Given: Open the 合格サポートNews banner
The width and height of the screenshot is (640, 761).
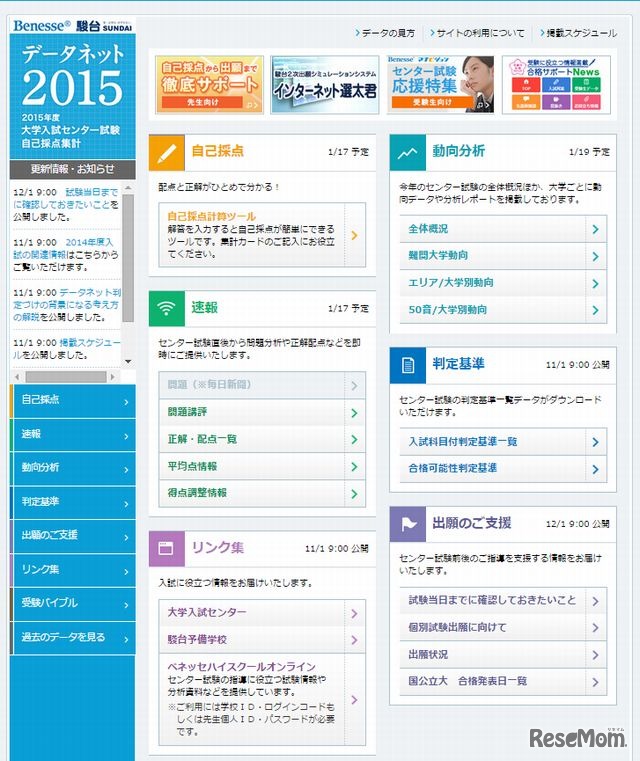Looking at the screenshot, I should 556,84.
